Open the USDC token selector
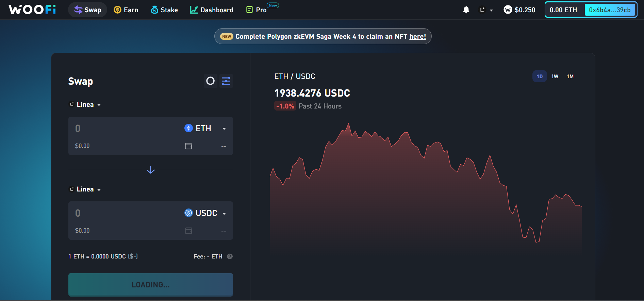Viewport: 644px width, 301px height. (x=205, y=213)
